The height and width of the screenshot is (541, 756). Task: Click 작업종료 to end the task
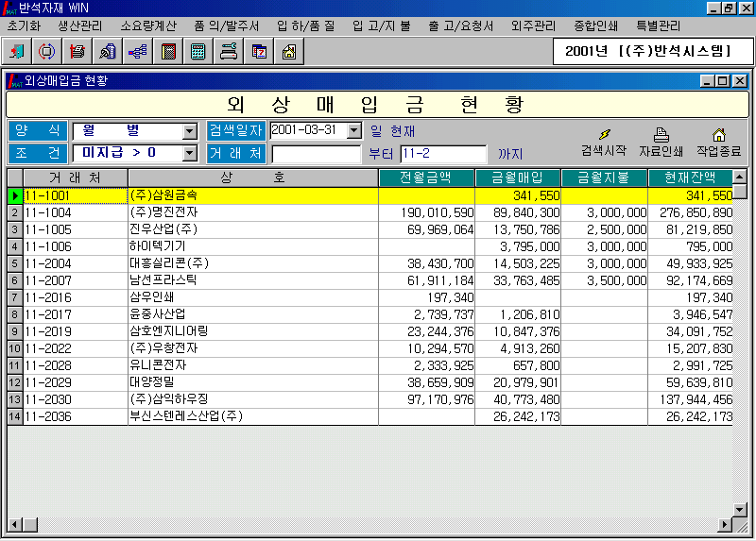718,143
